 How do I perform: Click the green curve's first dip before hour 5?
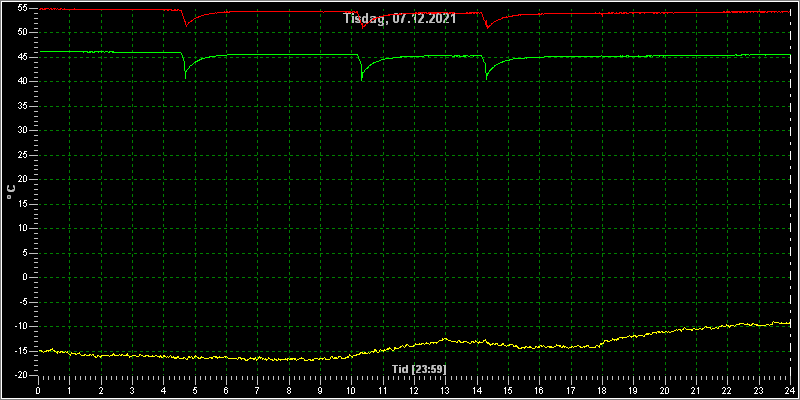(x=185, y=77)
